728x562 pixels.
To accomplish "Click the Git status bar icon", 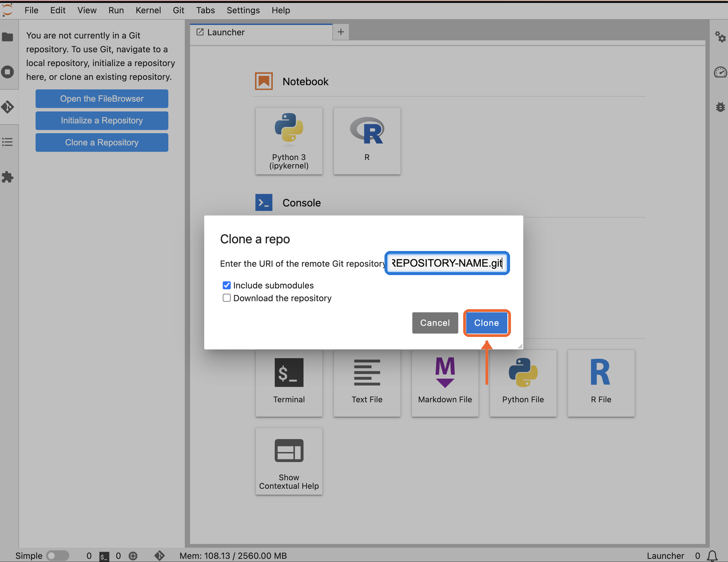I will pyautogui.click(x=159, y=556).
